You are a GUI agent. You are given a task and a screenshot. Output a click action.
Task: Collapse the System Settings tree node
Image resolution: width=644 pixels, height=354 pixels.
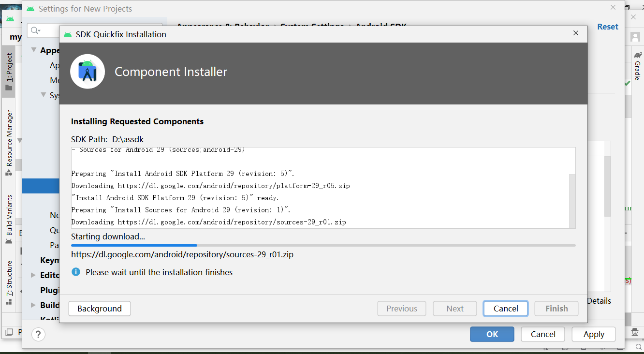point(44,95)
